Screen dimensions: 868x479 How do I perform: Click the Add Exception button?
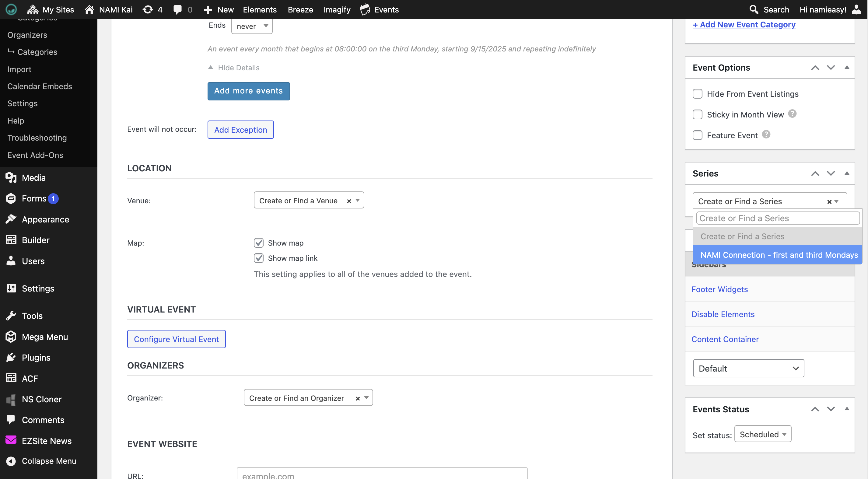point(240,130)
